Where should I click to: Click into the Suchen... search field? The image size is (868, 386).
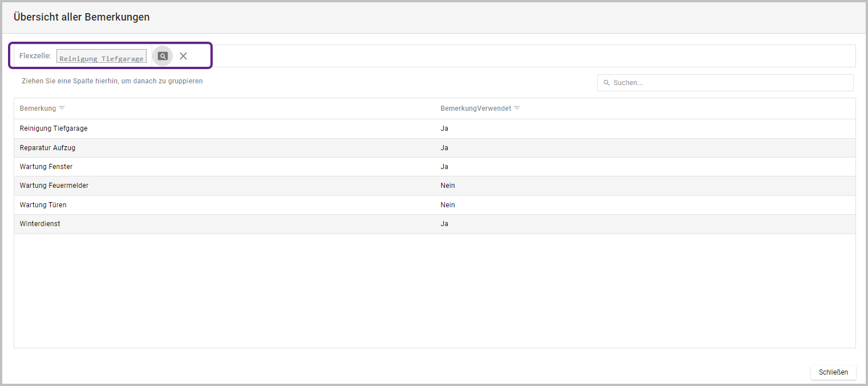tap(730, 83)
